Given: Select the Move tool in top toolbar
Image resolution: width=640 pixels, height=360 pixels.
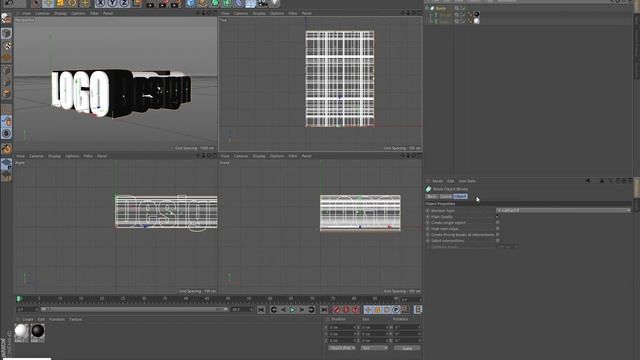Looking at the screenshot, I should pyautogui.click(x=48, y=3).
